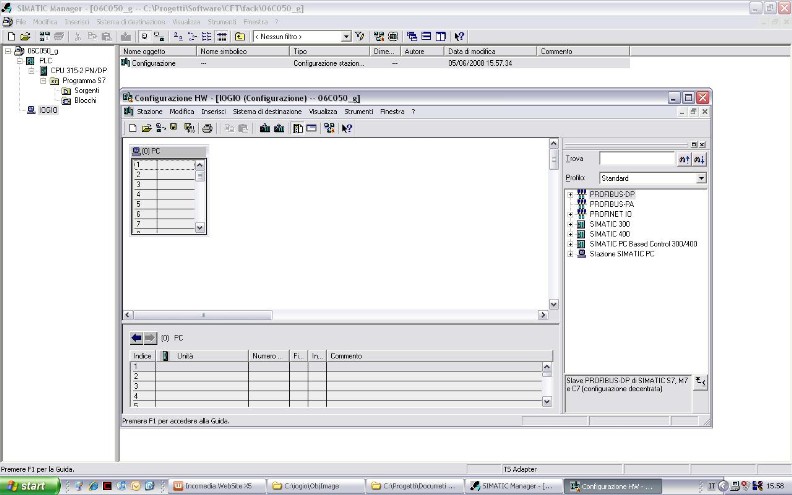Collapse 06C050_g project tree root
The height and width of the screenshot is (495, 792).
8,51
